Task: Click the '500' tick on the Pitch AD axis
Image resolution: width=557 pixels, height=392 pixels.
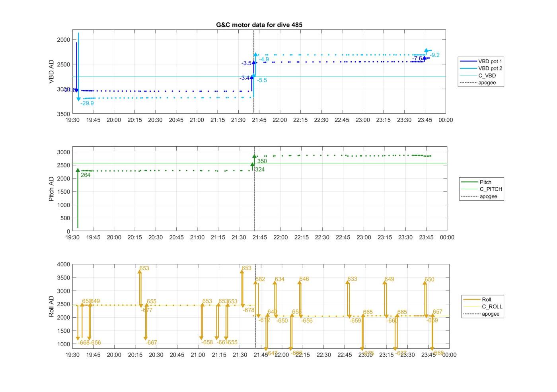Action: click(x=65, y=218)
